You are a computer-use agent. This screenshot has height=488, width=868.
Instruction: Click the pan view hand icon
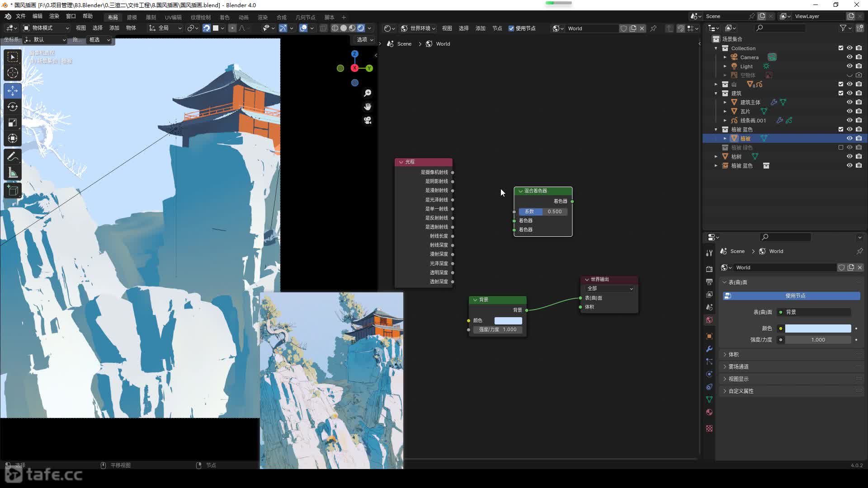click(368, 107)
